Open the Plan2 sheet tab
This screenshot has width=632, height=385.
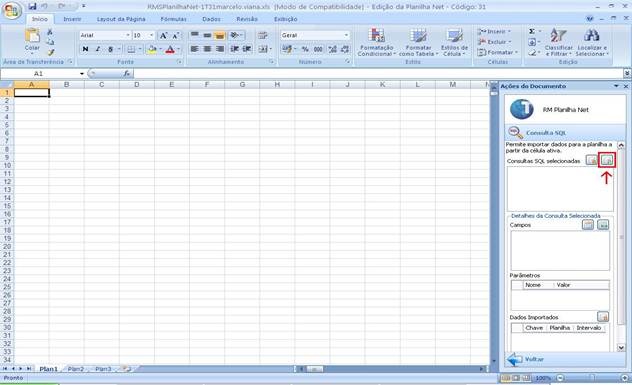coord(76,369)
